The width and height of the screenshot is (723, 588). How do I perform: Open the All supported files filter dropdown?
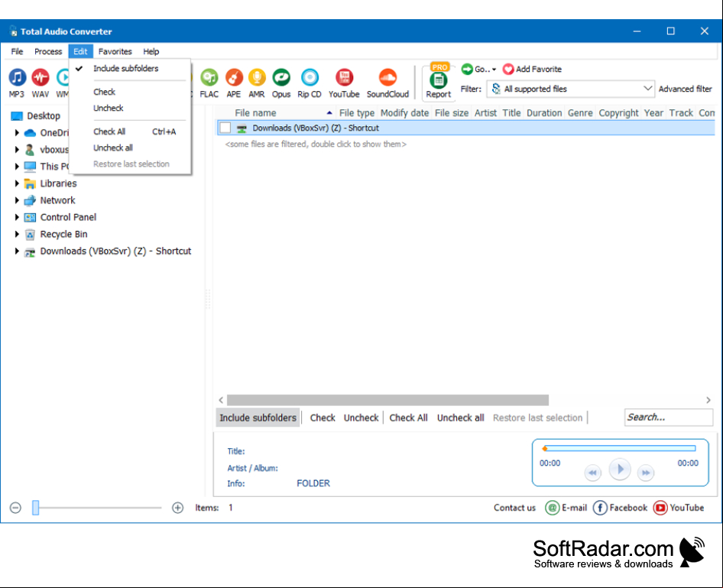point(570,89)
